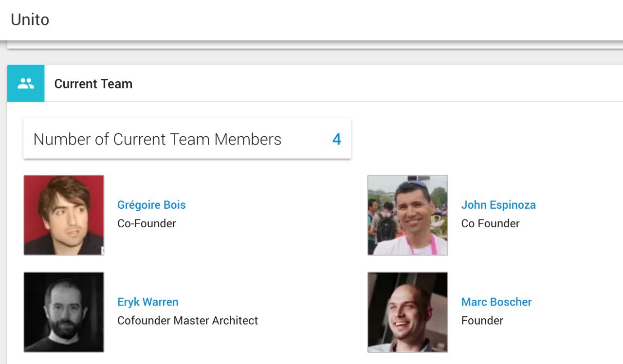The height and width of the screenshot is (364, 623).
Task: Click the Number of Current Team Members label
Action: point(157,139)
